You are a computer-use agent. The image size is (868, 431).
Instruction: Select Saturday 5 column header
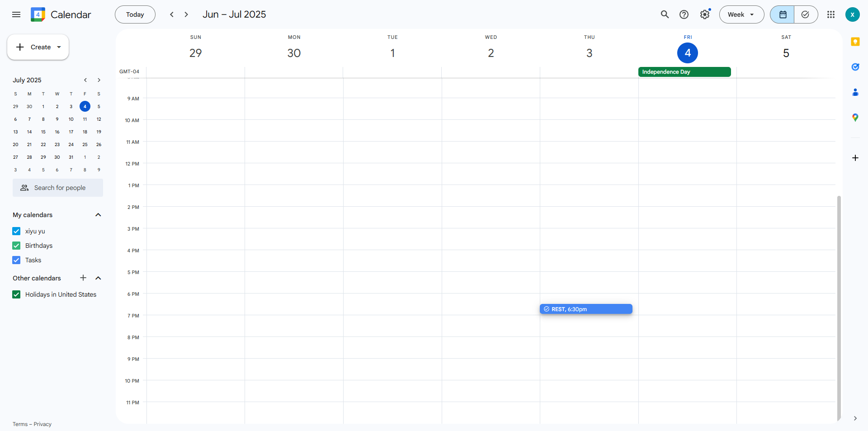point(786,47)
